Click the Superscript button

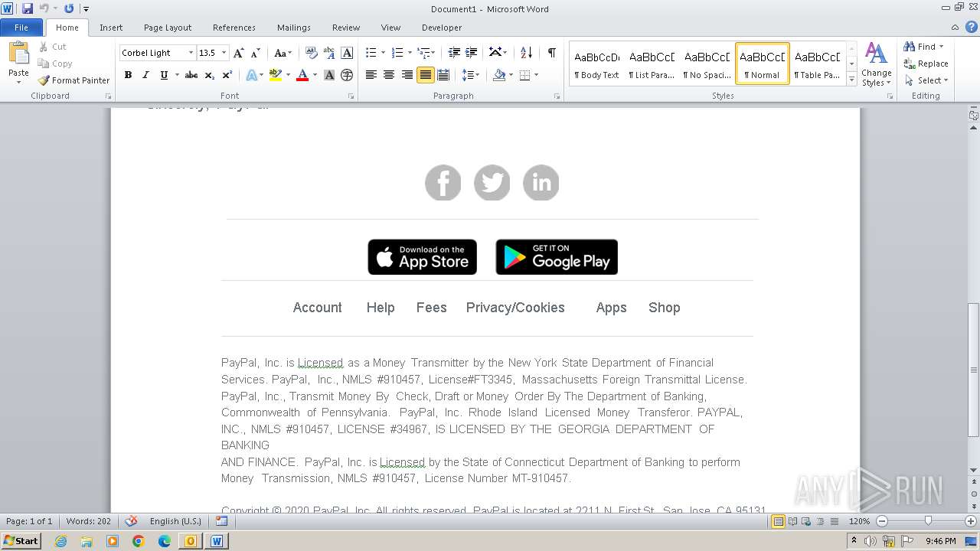(227, 75)
